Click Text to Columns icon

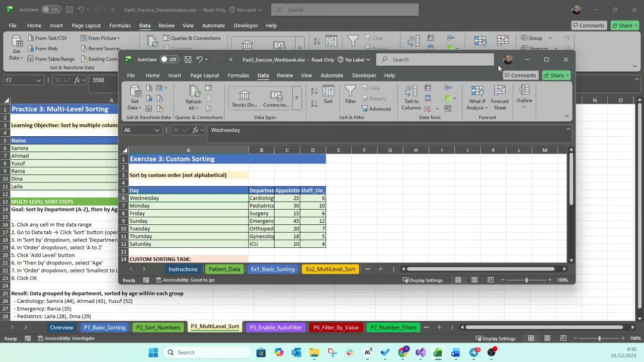pyautogui.click(x=411, y=98)
